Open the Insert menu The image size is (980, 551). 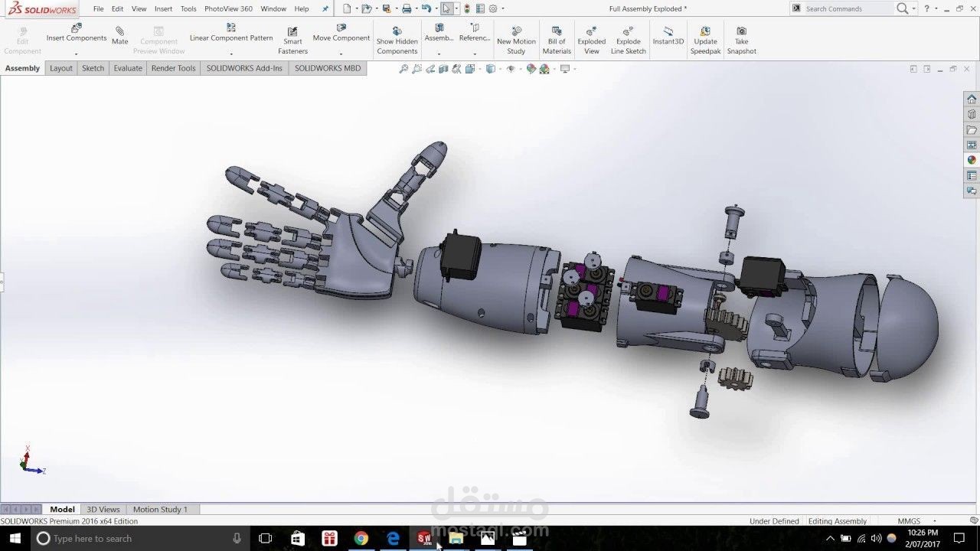point(163,8)
